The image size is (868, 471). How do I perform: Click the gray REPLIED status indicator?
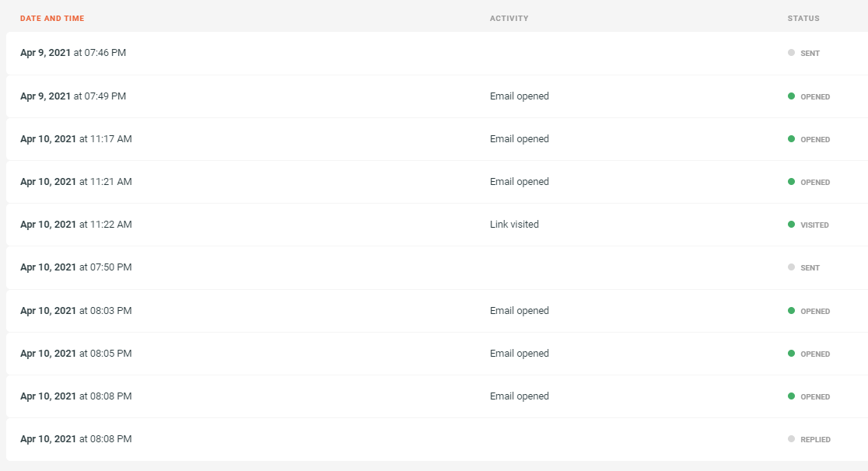(x=792, y=438)
